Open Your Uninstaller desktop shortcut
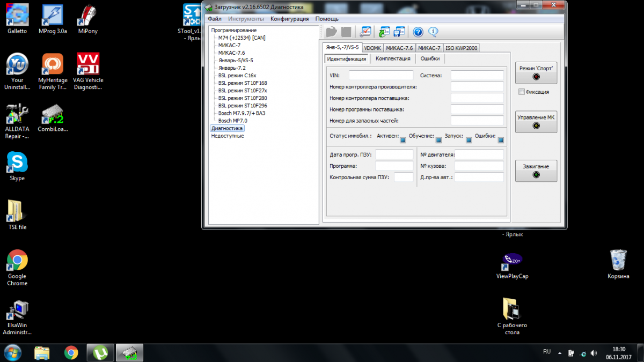This screenshot has width=644, height=362. pyautogui.click(x=17, y=72)
